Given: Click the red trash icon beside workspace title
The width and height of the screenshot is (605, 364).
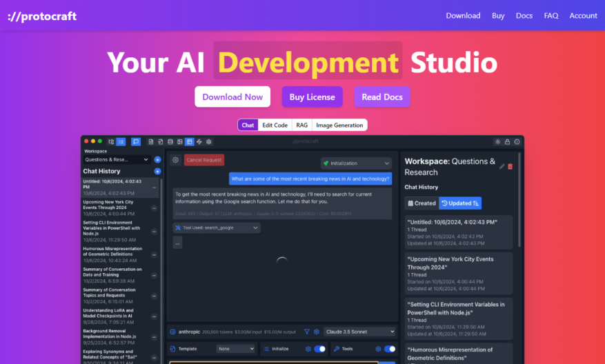Looking at the screenshot, I should [510, 167].
